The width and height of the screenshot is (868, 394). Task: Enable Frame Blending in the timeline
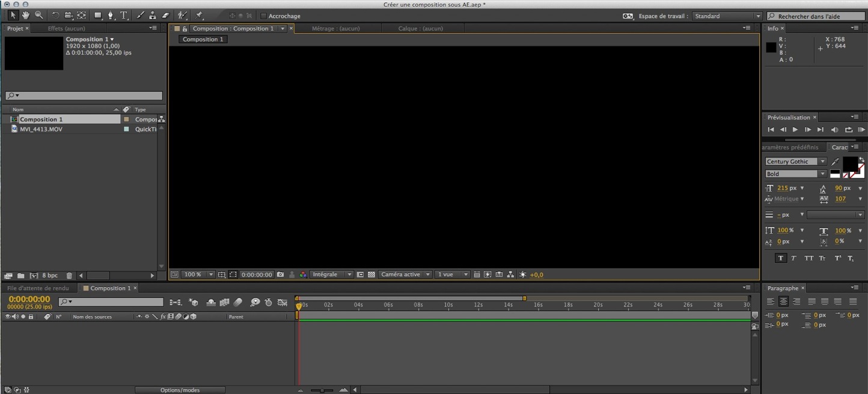point(224,303)
